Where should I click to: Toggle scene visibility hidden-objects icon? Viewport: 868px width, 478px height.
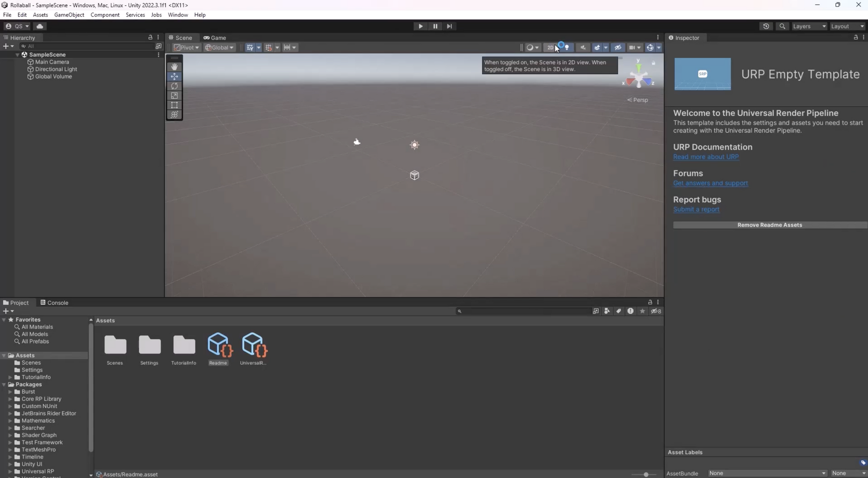618,48
